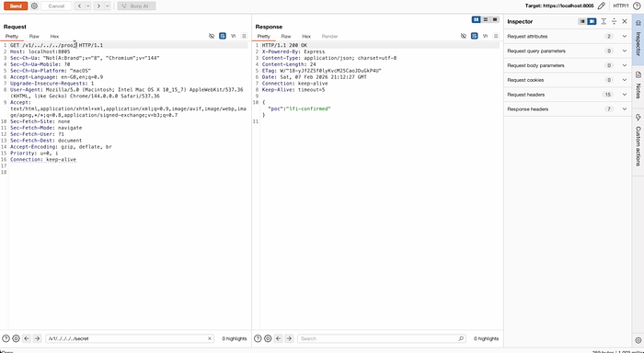Open Request search help icon
This screenshot has width=644, height=353.
tap(6, 338)
